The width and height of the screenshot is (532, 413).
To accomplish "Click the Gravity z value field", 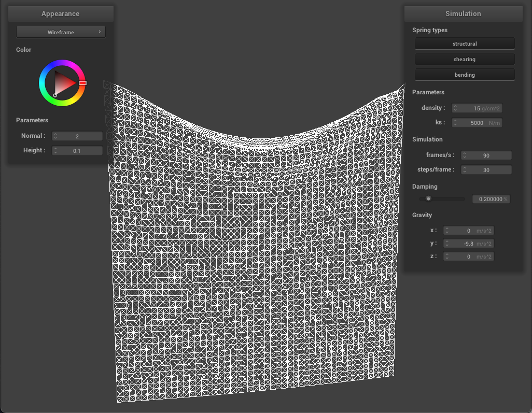I will tap(469, 257).
